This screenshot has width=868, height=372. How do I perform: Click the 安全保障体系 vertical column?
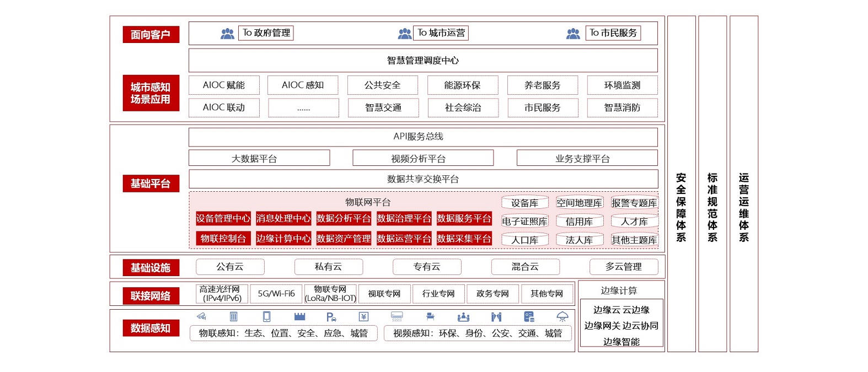(x=682, y=184)
